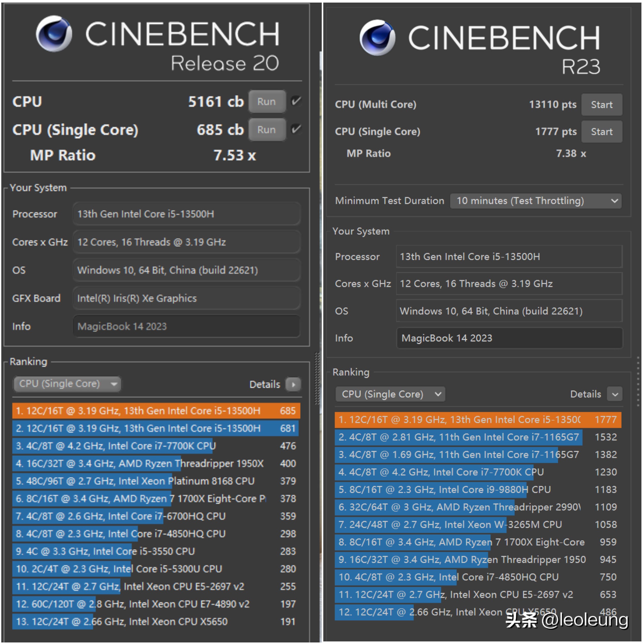Click the R23 Info field MagicBook 14 2023

coord(509,338)
